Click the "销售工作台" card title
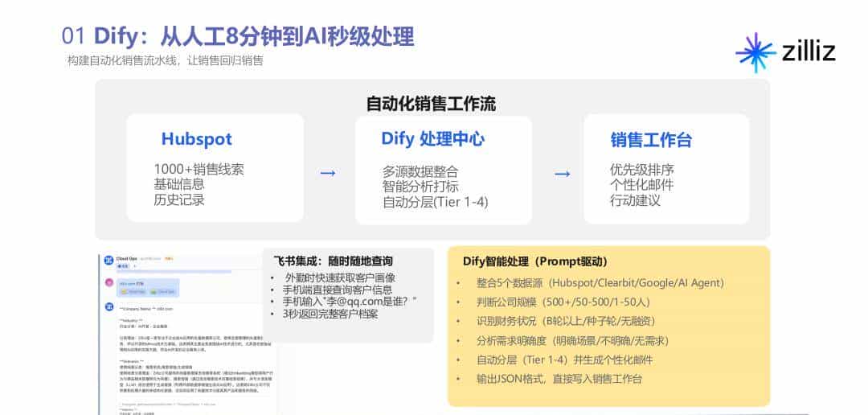868x415 pixels. click(651, 140)
